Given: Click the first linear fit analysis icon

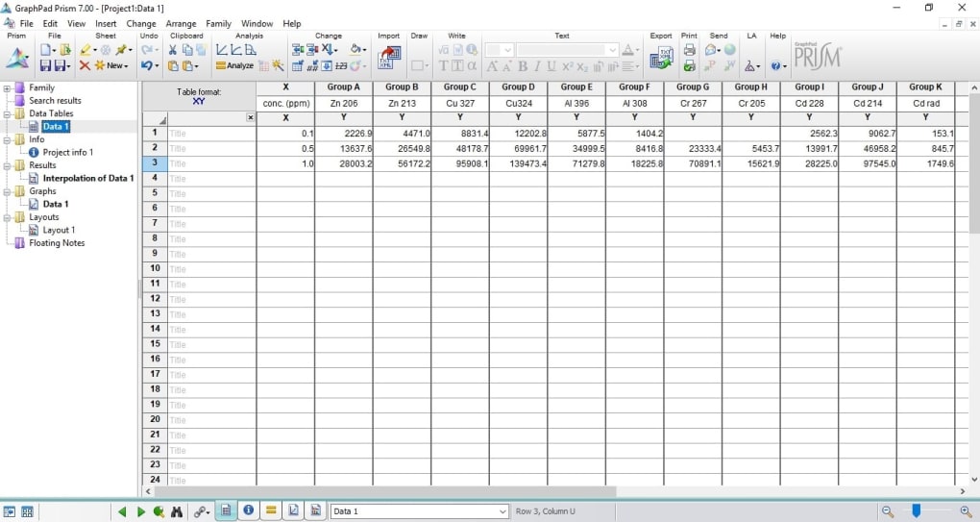Looking at the screenshot, I should tap(222, 49).
